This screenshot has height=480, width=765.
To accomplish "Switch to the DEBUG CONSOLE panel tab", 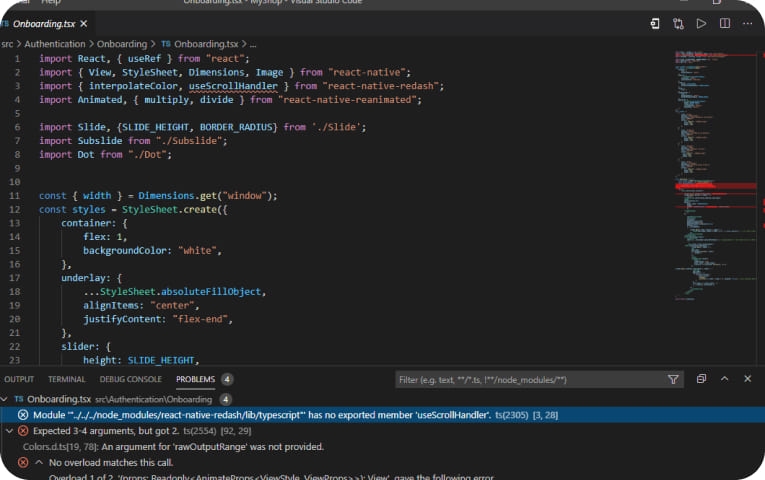I will coord(130,379).
